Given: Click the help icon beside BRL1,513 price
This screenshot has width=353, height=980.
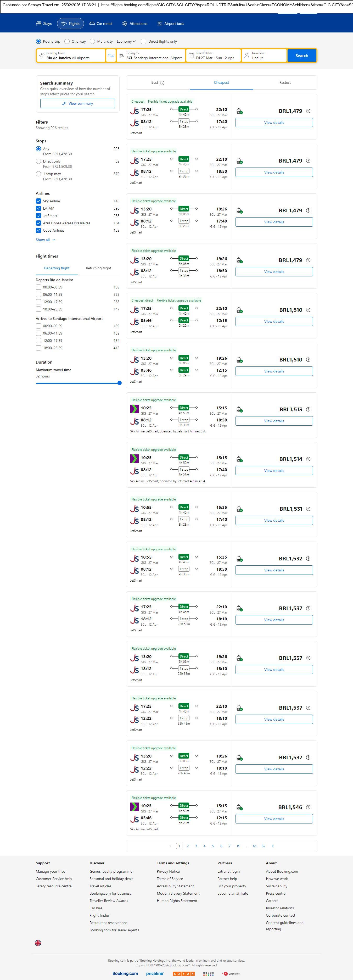Looking at the screenshot, I should click(x=308, y=410).
